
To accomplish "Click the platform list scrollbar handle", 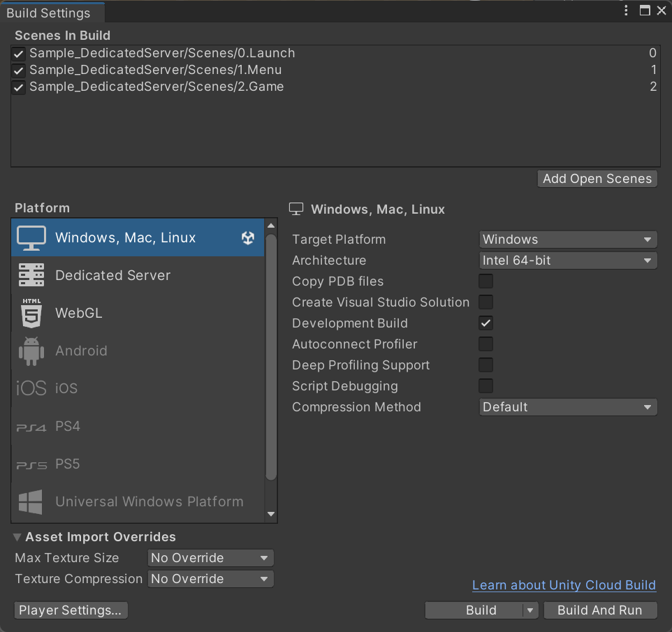I will [271, 358].
